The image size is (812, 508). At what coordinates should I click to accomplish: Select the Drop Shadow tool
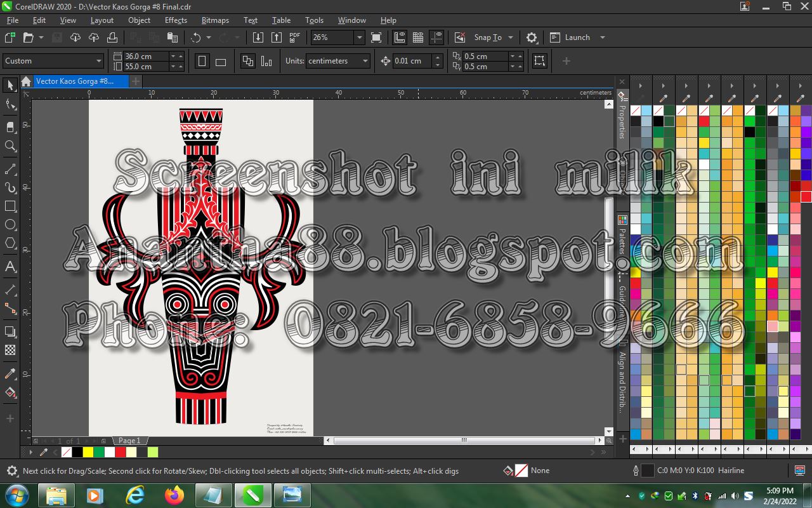(10, 331)
